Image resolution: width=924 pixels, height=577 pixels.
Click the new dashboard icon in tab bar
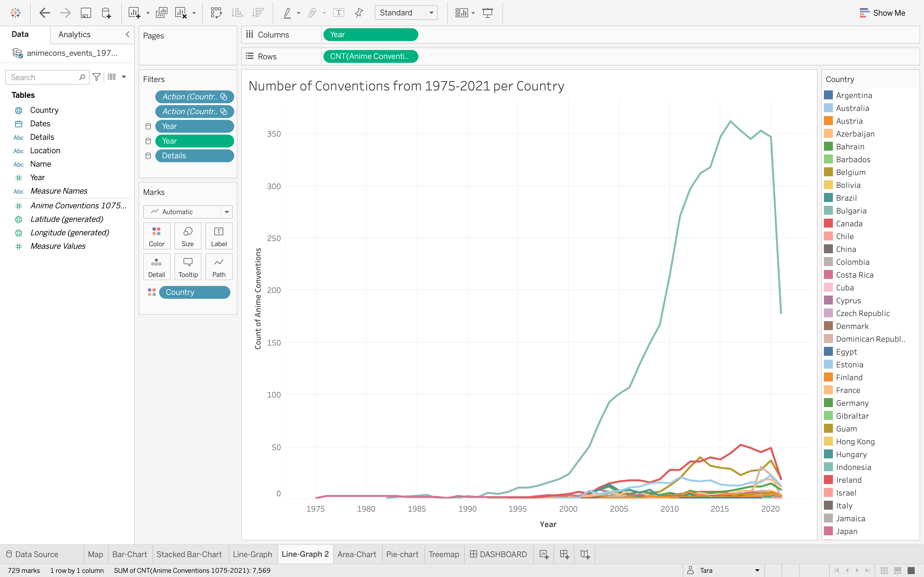pyautogui.click(x=564, y=554)
